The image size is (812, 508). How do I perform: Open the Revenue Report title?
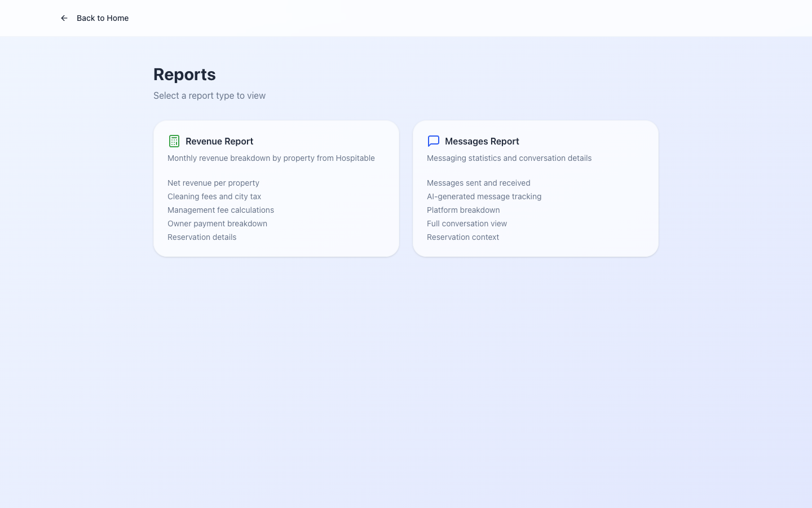[x=219, y=141]
